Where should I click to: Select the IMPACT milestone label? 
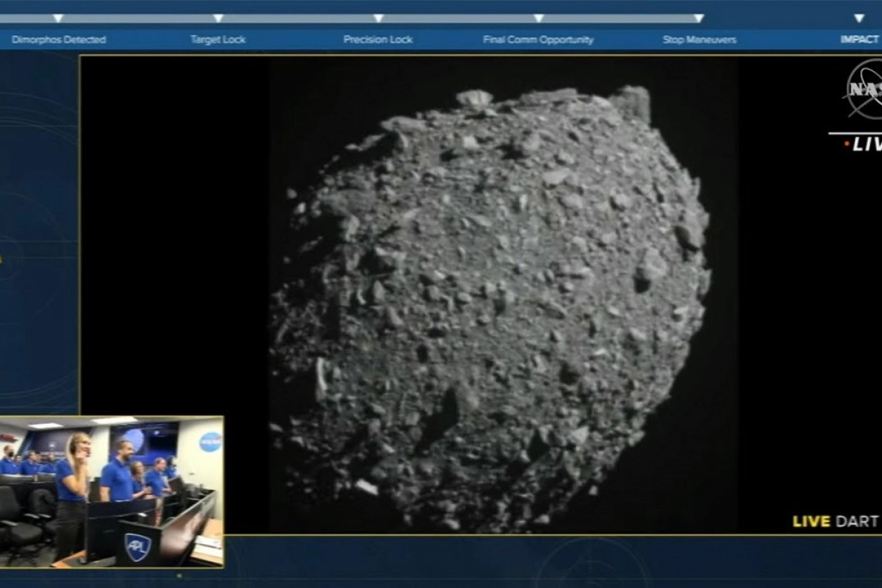coord(859,40)
